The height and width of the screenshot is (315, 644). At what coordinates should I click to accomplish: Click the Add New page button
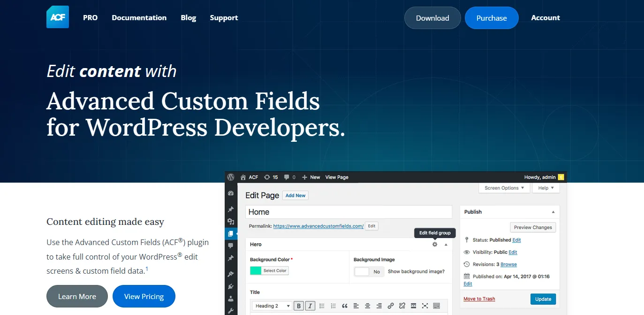[295, 195]
